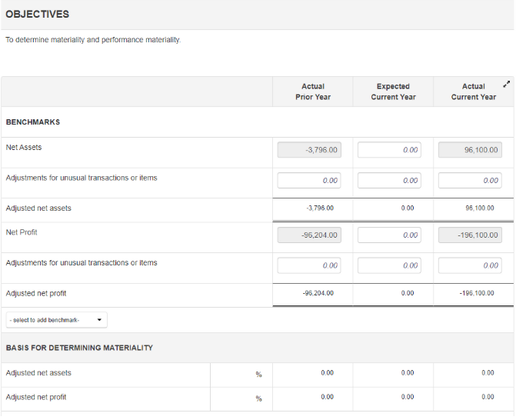
Task: Select Net Profit Actual Current Year field
Action: click(470, 235)
